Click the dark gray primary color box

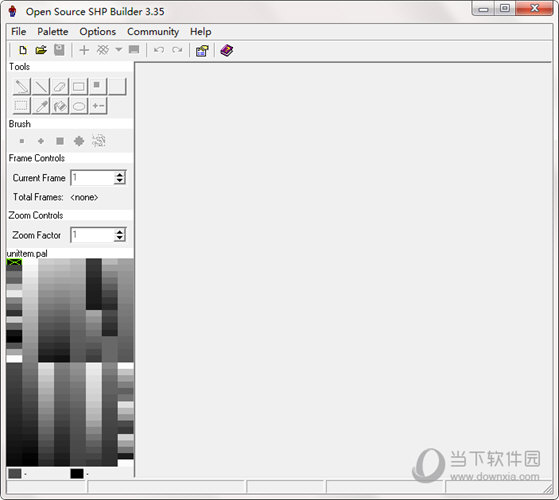(x=15, y=474)
